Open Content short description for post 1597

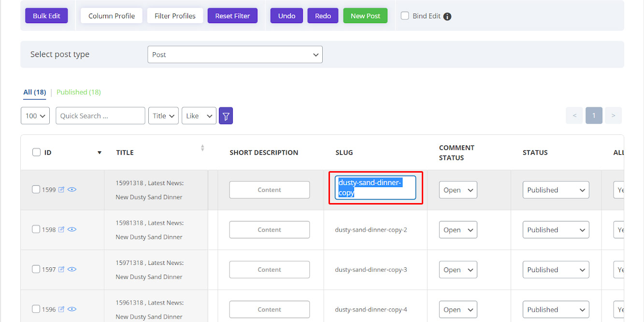point(270,270)
